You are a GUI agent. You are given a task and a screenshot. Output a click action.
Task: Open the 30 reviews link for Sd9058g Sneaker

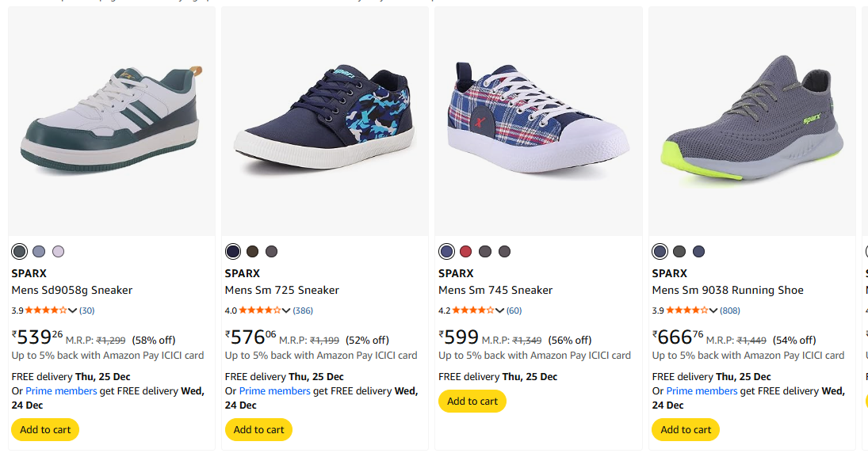pos(86,310)
